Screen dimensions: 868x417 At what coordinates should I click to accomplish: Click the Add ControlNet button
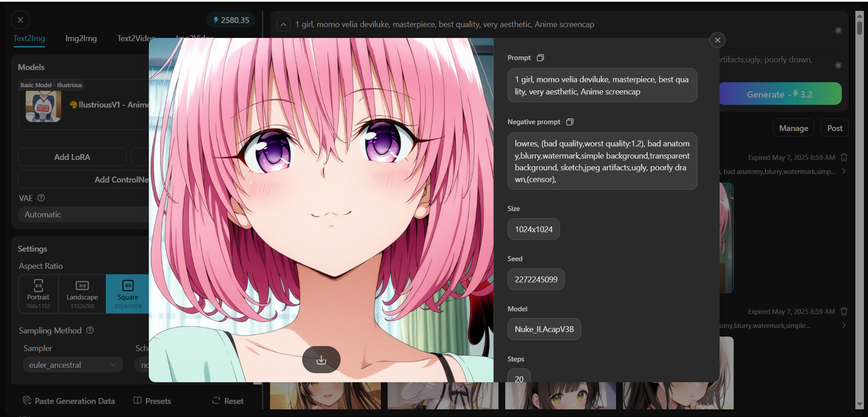(x=84, y=179)
